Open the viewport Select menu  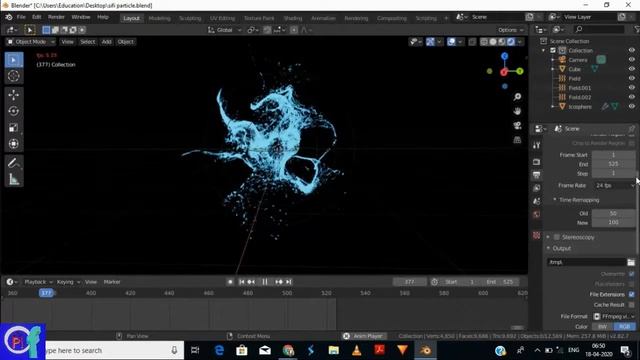(87, 42)
